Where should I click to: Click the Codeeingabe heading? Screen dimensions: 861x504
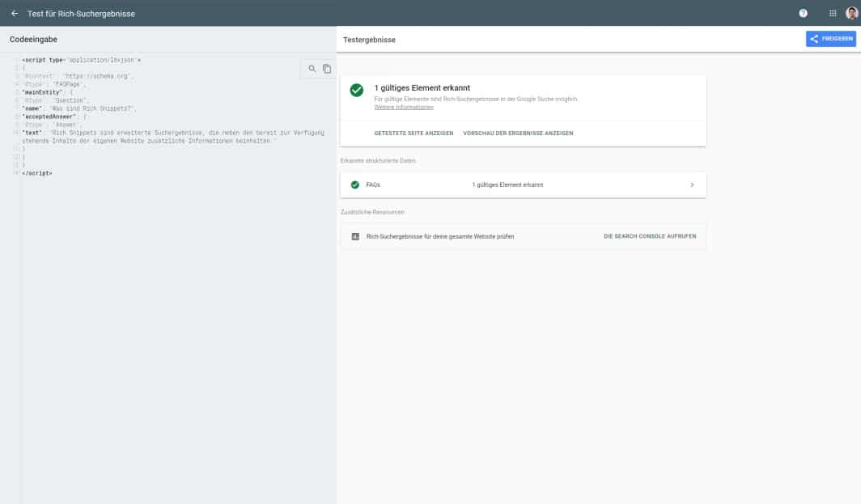click(x=33, y=40)
